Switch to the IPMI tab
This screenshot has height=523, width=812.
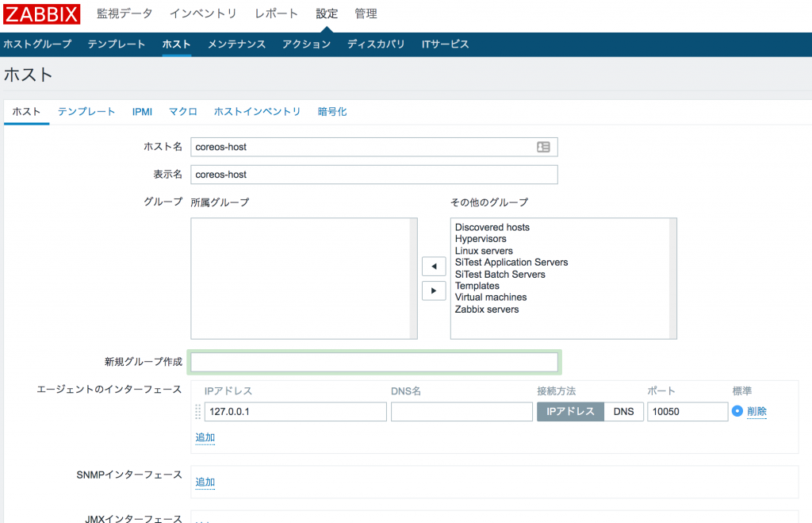point(142,112)
